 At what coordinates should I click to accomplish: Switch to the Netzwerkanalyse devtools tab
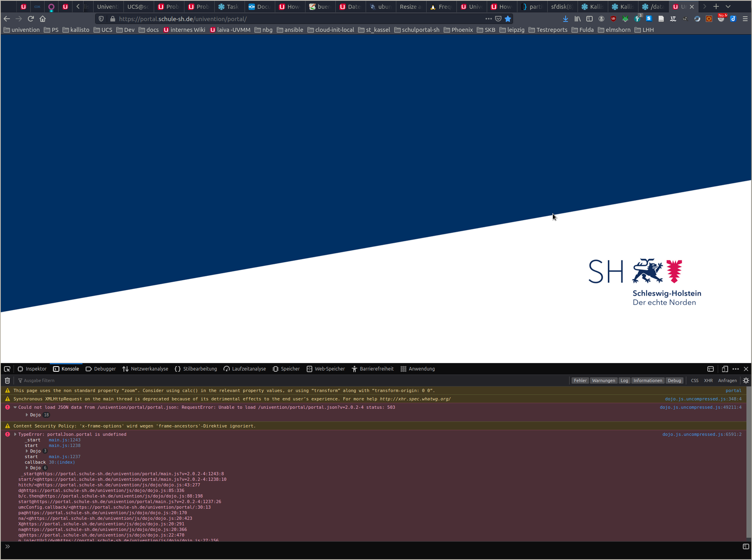coord(145,369)
